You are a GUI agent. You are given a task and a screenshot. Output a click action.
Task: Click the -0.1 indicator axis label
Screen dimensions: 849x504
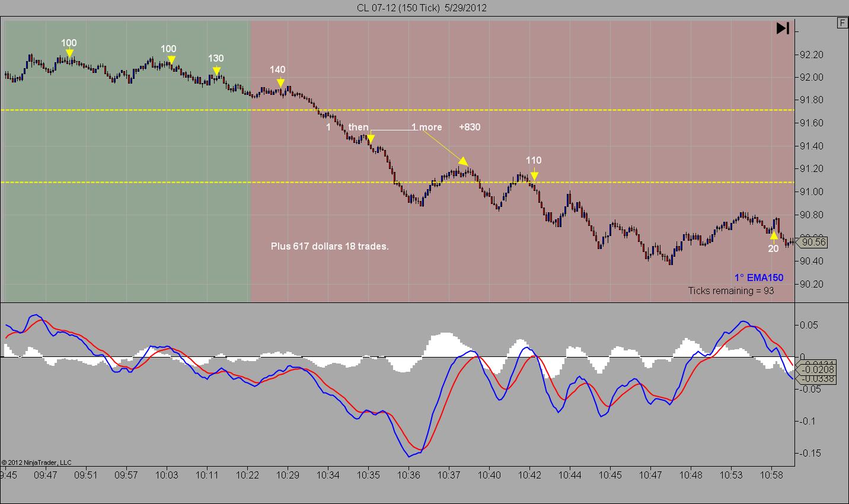pos(809,421)
